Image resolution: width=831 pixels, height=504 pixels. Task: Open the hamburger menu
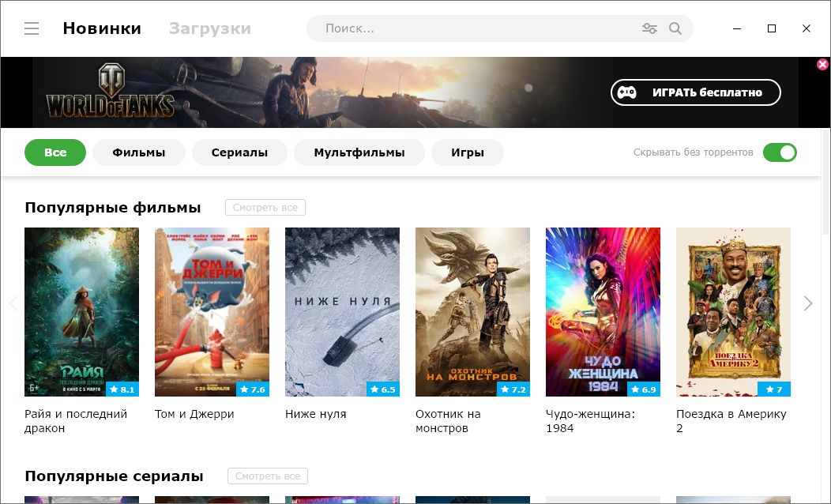tap(32, 28)
